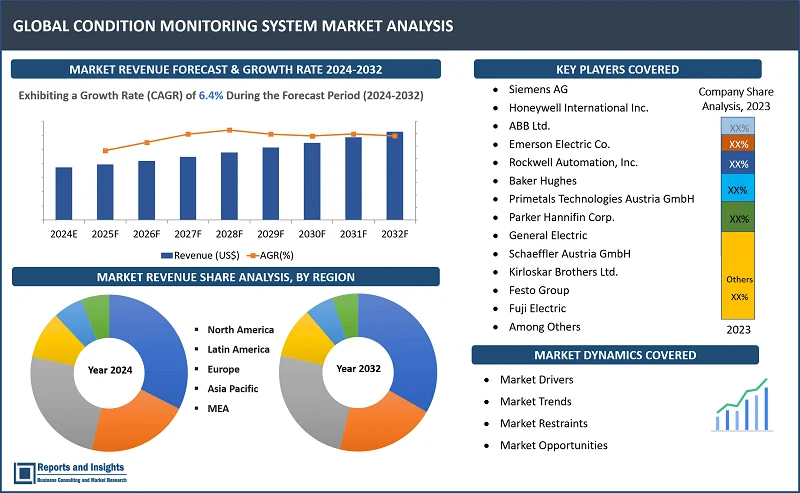Click the 2030F revenue bar
800x493 pixels.
(x=312, y=182)
